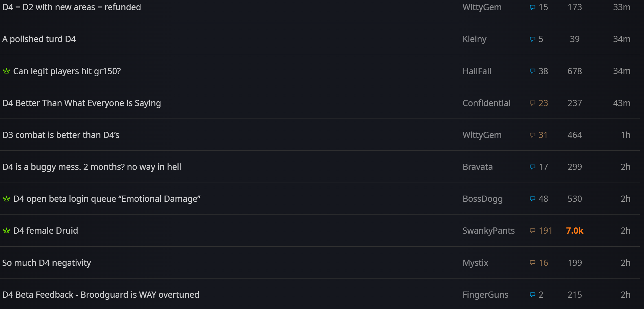Open "D3 combat is better than D4's" thread
This screenshot has width=644, height=309.
coord(61,135)
